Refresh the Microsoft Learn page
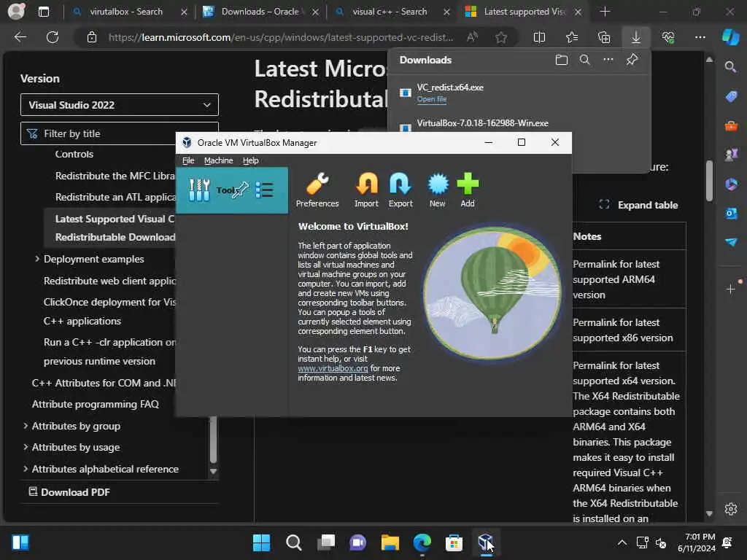Viewport: 747px width, 560px height. click(x=53, y=37)
